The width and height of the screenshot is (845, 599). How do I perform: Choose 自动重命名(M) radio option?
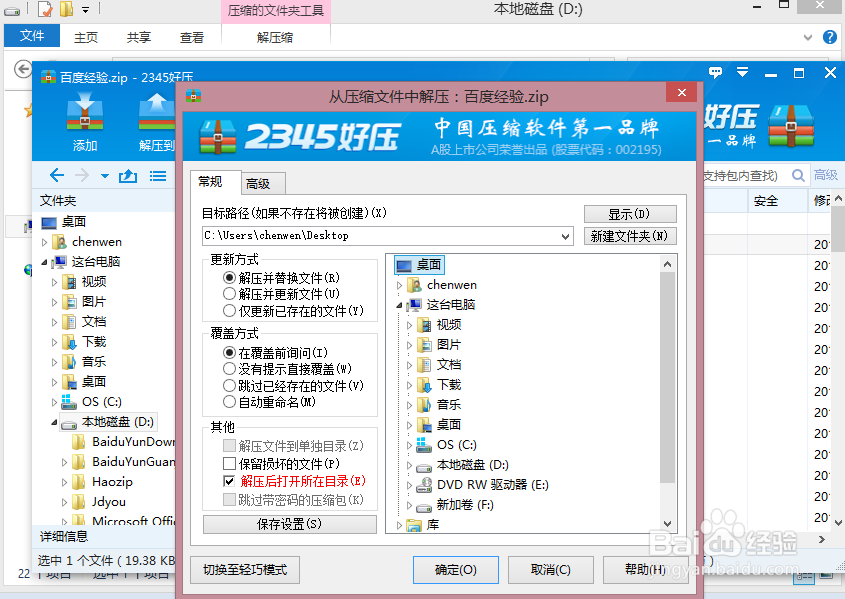click(230, 402)
